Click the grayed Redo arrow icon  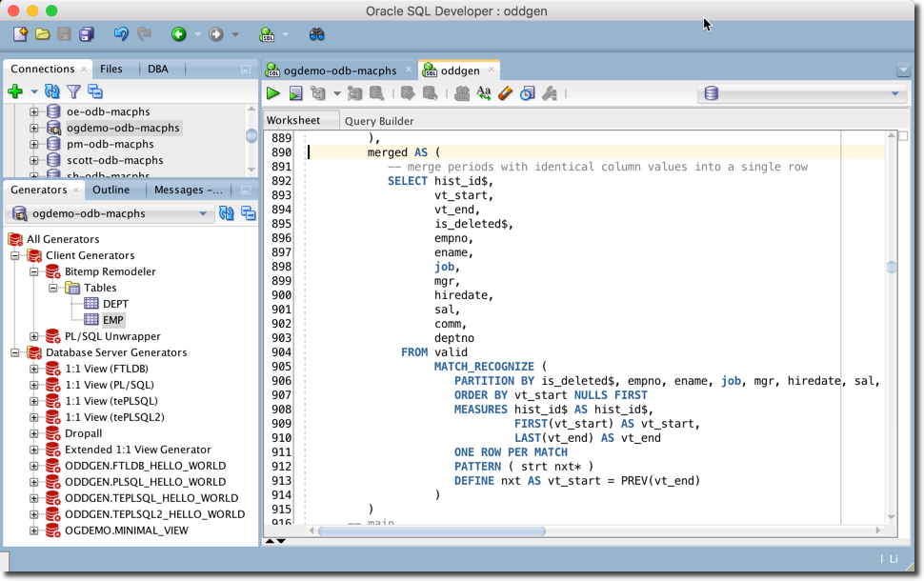pos(144,34)
